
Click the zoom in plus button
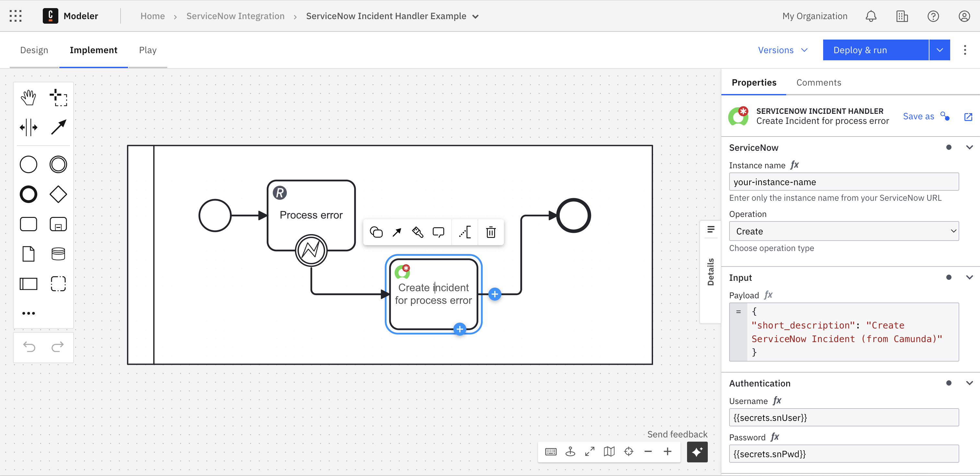point(667,452)
